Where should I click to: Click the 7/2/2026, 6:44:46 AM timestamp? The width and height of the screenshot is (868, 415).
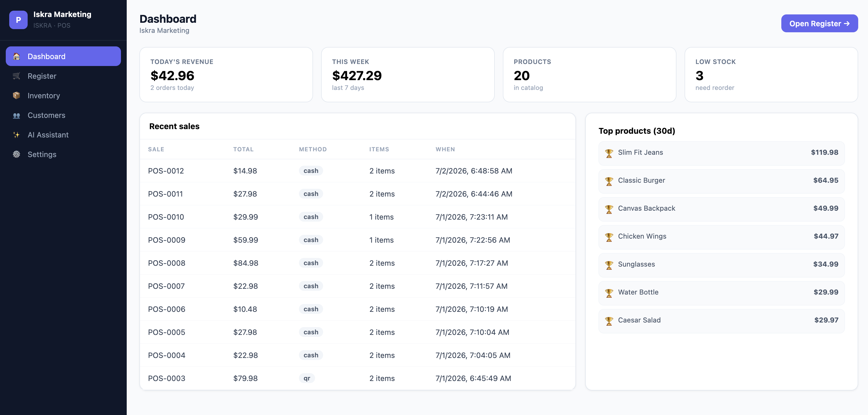[474, 194]
